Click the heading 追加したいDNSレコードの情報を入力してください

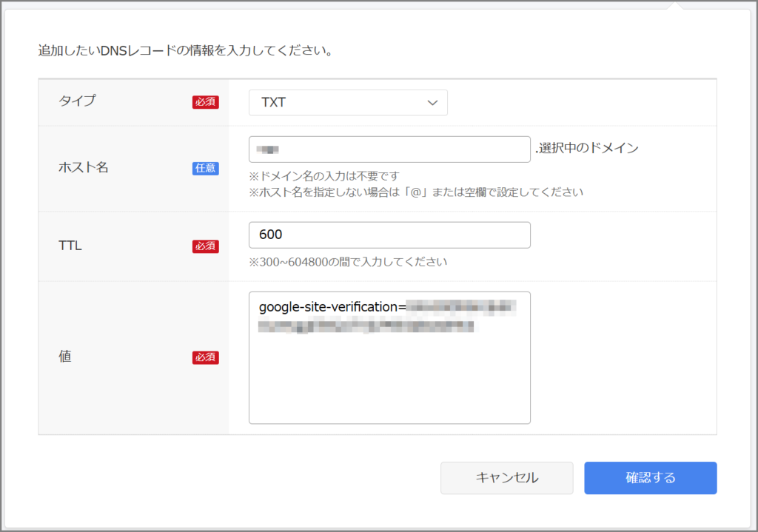(185, 52)
